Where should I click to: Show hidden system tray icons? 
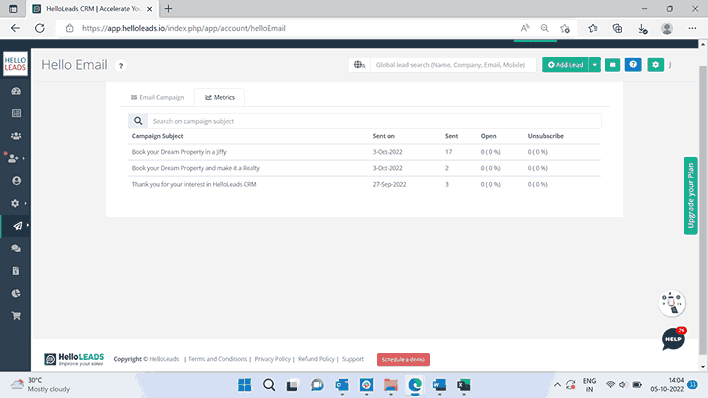click(x=557, y=385)
